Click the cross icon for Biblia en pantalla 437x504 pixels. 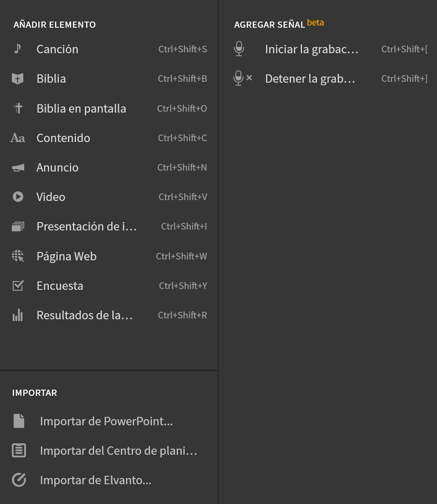[x=18, y=108]
